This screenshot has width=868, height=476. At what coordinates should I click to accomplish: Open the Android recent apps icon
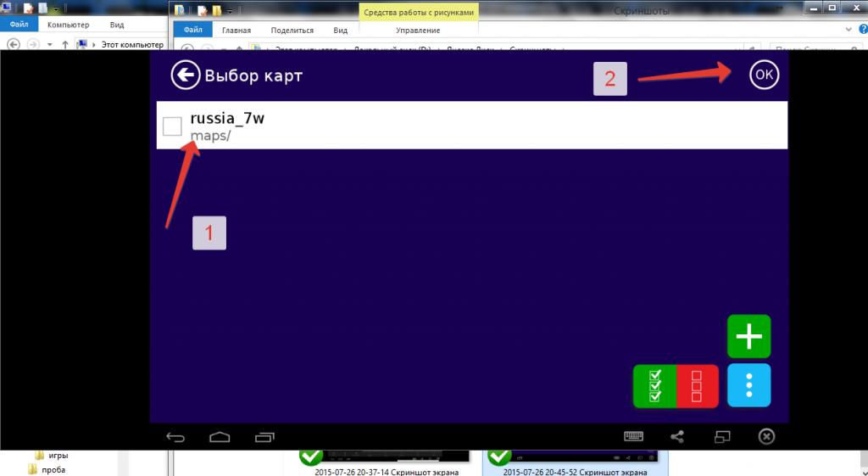(x=264, y=437)
